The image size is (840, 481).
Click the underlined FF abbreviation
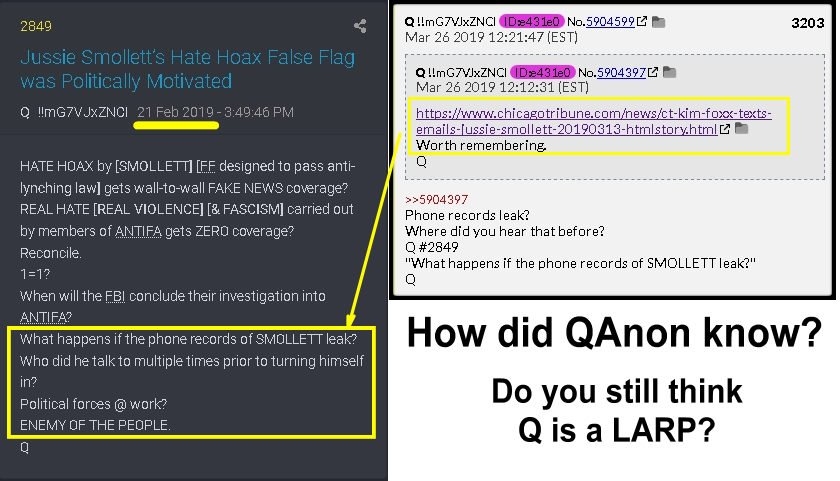pos(207,166)
